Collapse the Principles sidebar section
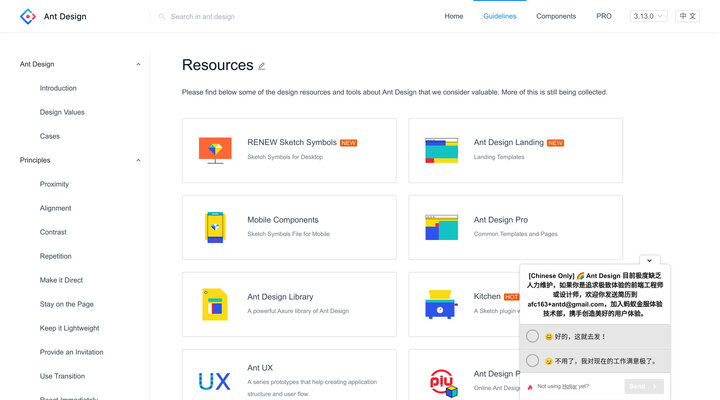 point(138,160)
